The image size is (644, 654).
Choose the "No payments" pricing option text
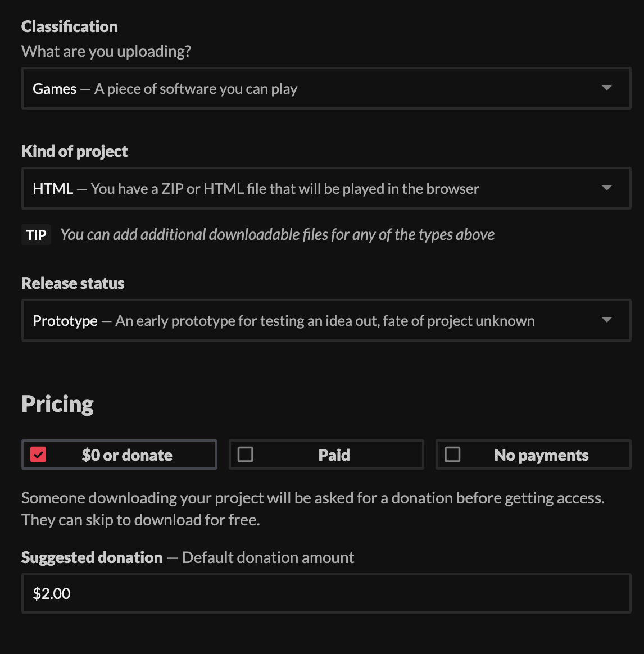[x=541, y=455]
